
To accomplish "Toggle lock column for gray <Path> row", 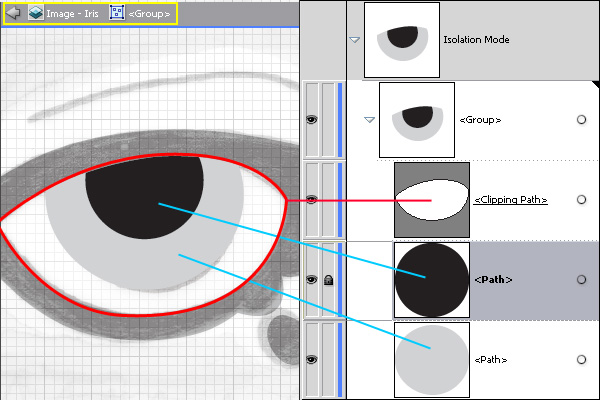I will (328, 359).
